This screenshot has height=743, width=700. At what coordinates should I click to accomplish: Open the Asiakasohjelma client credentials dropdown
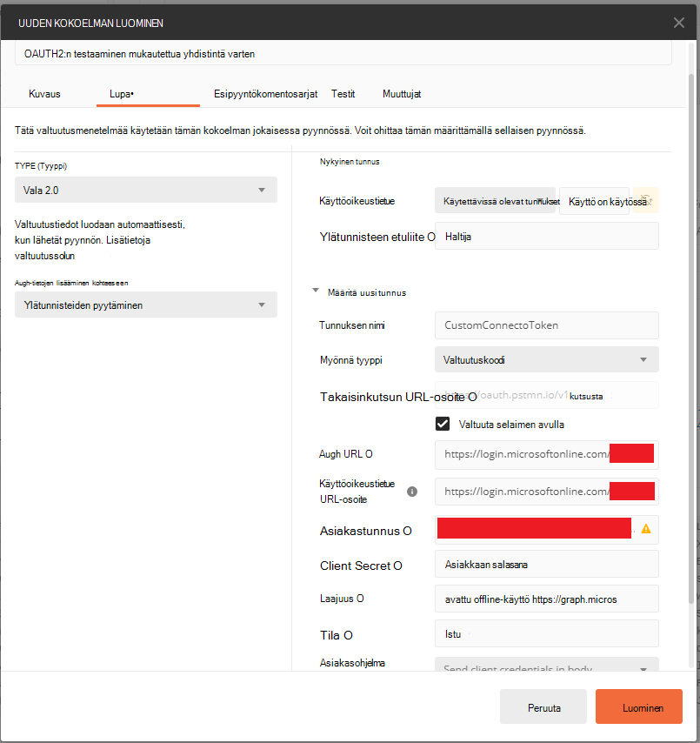coord(547,665)
